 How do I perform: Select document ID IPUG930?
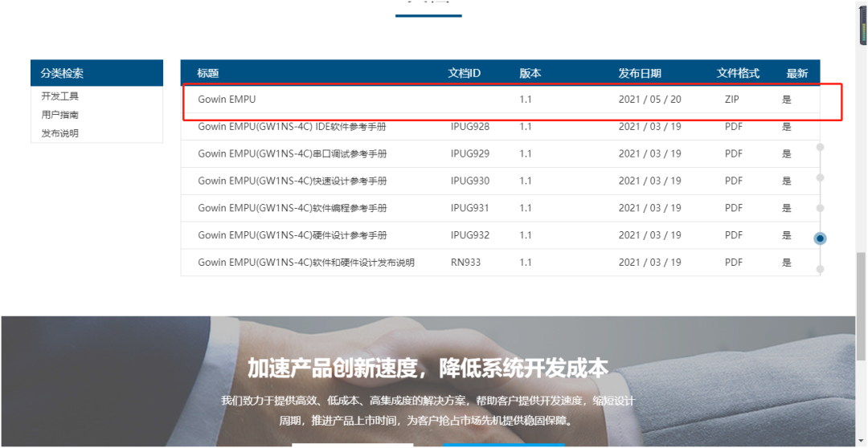tap(470, 181)
